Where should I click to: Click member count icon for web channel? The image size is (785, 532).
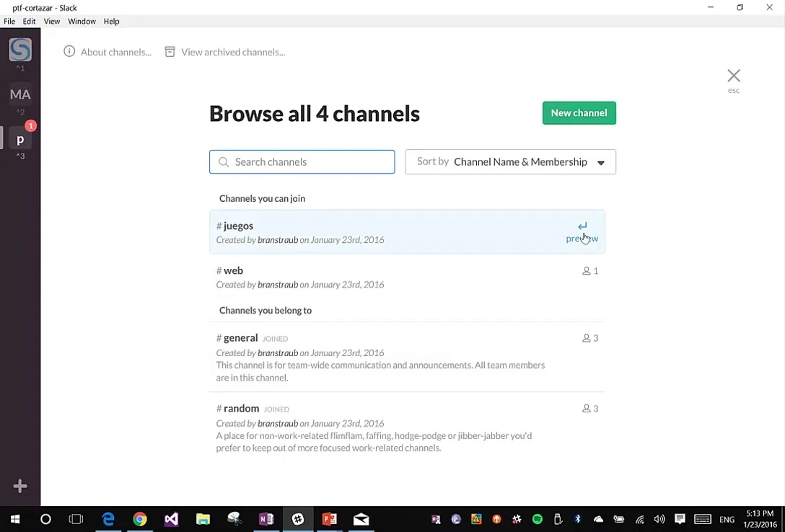coord(587,271)
